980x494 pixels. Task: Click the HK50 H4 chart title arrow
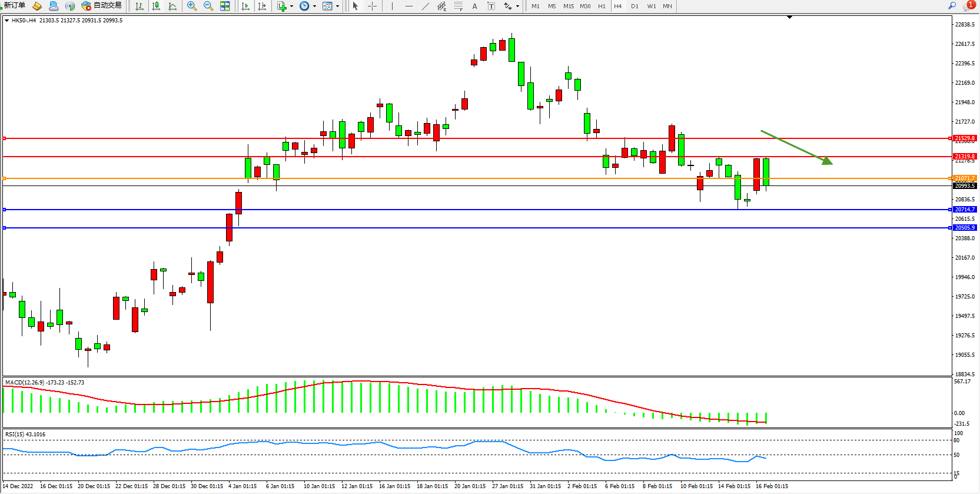6,21
